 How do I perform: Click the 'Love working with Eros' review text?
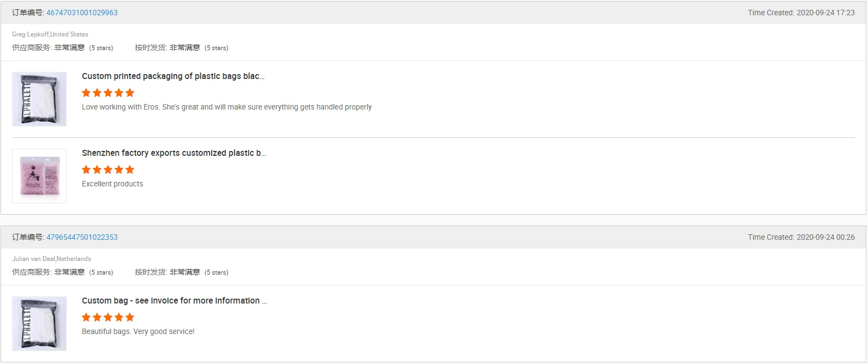226,107
